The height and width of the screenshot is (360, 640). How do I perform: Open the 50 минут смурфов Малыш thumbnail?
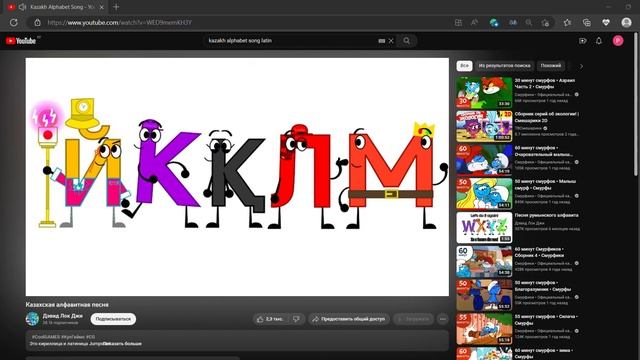(x=484, y=194)
